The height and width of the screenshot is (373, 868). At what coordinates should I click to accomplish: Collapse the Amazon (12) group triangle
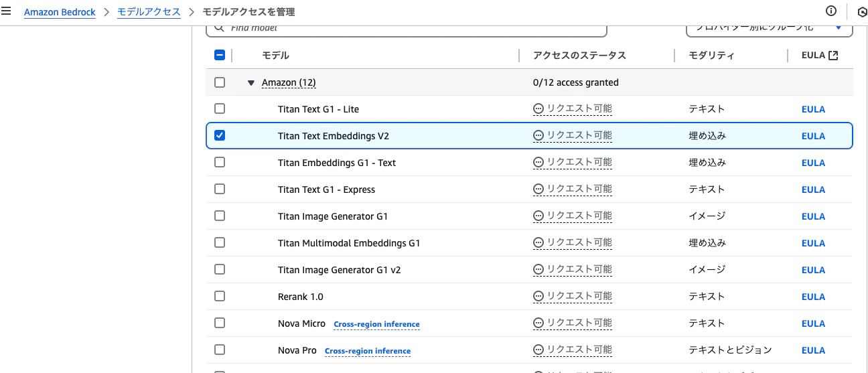[x=251, y=83]
